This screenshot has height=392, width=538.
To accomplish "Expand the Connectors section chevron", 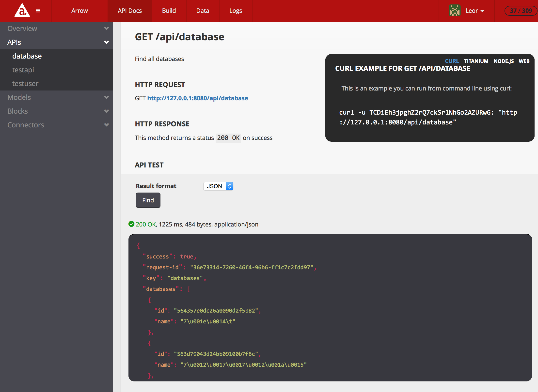I will pyautogui.click(x=106, y=125).
